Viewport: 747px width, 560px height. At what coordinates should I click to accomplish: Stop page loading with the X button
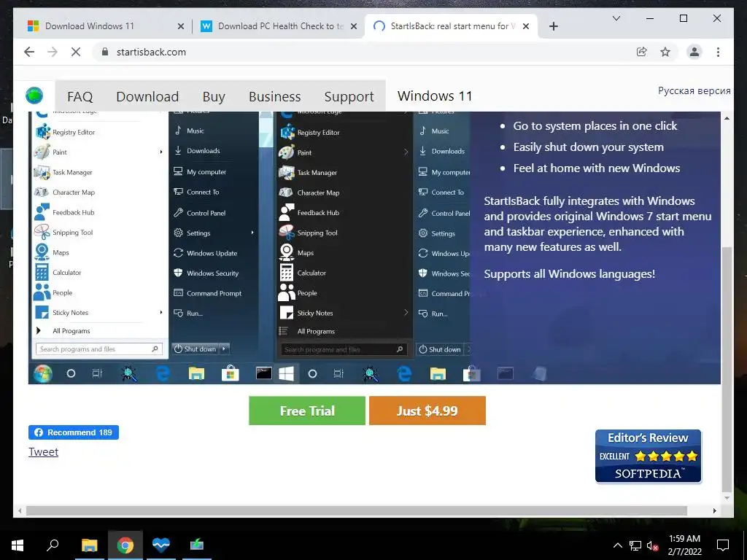tap(76, 52)
